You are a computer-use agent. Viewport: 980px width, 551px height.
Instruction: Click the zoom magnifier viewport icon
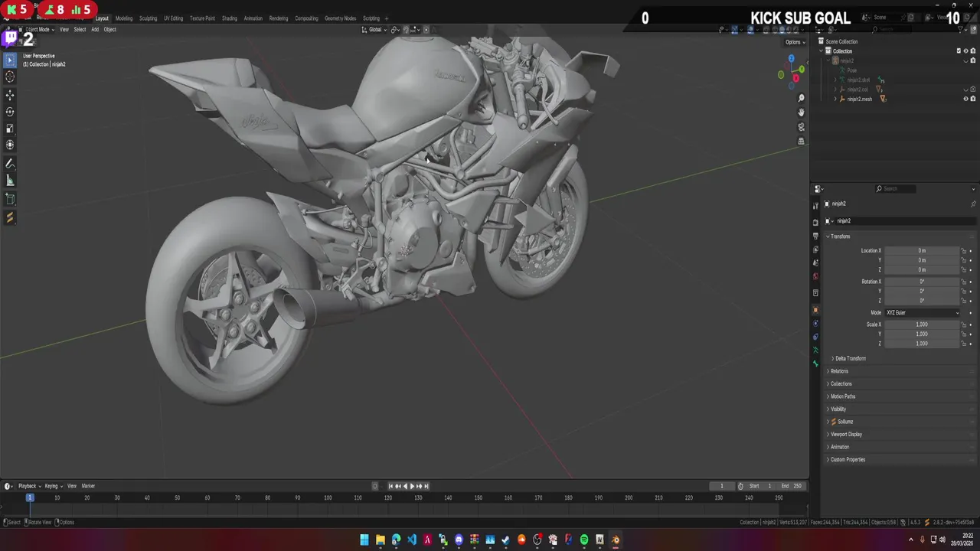pyautogui.click(x=801, y=98)
